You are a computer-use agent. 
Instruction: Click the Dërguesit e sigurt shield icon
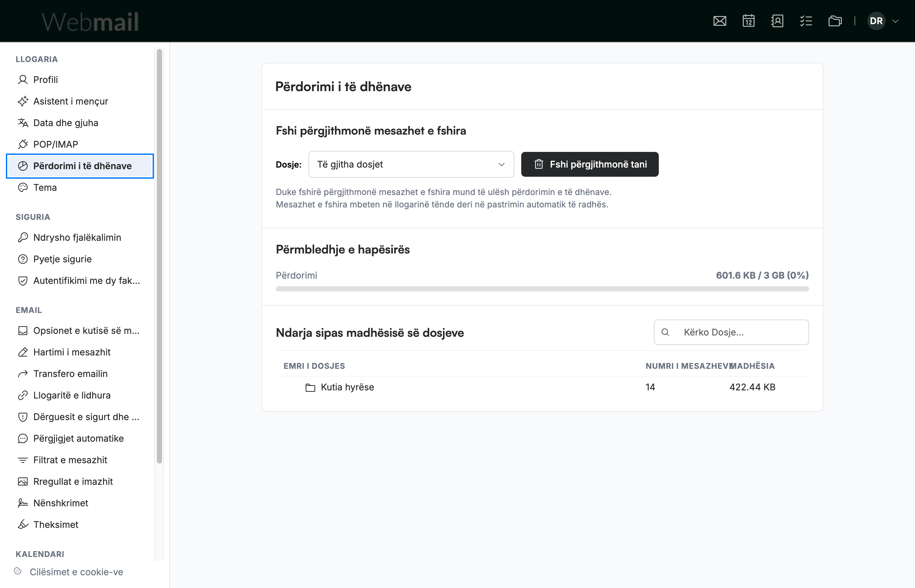[23, 417]
